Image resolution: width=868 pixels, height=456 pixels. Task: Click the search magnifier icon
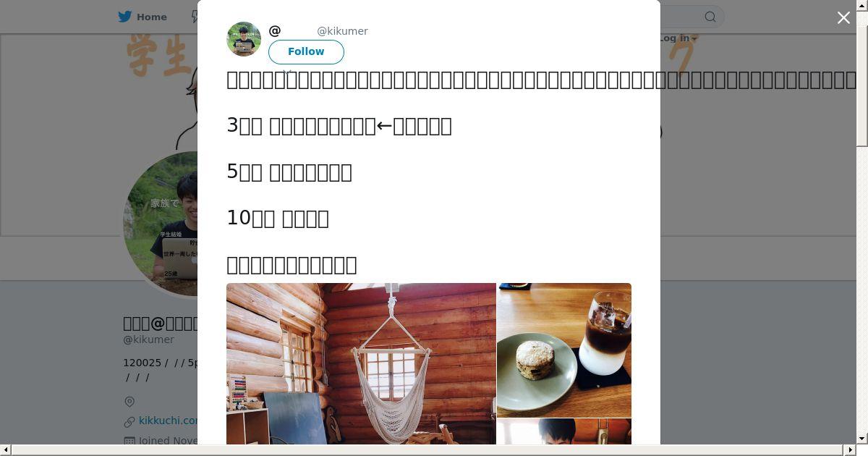coord(710,17)
